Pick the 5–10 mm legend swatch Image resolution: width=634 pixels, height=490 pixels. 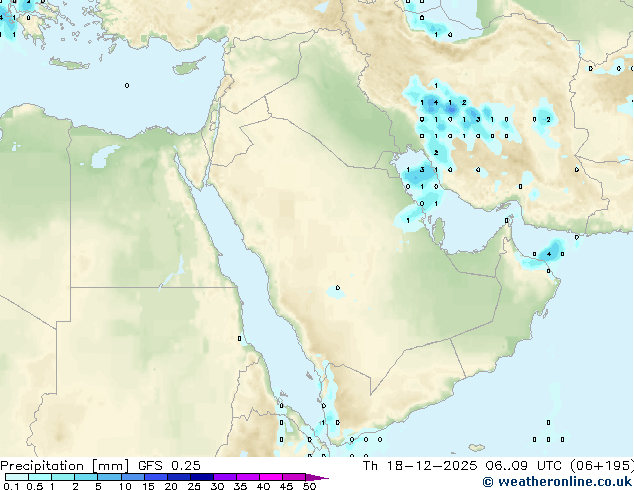coord(109,477)
